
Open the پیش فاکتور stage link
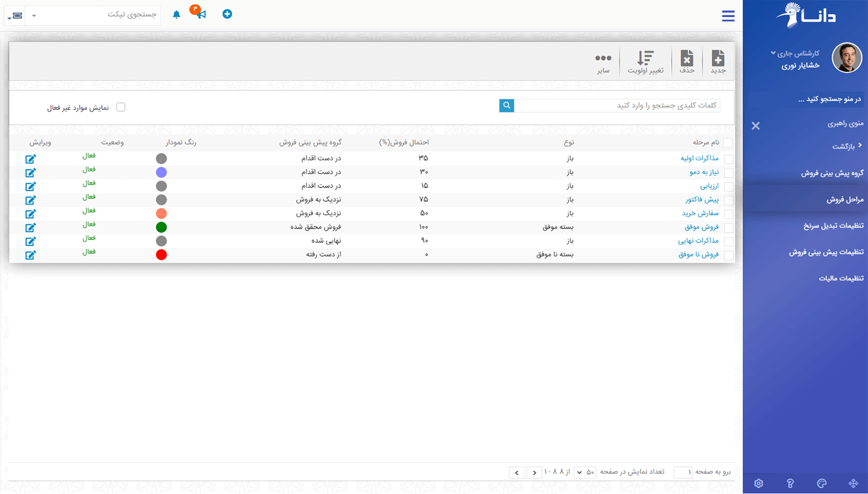pos(702,200)
